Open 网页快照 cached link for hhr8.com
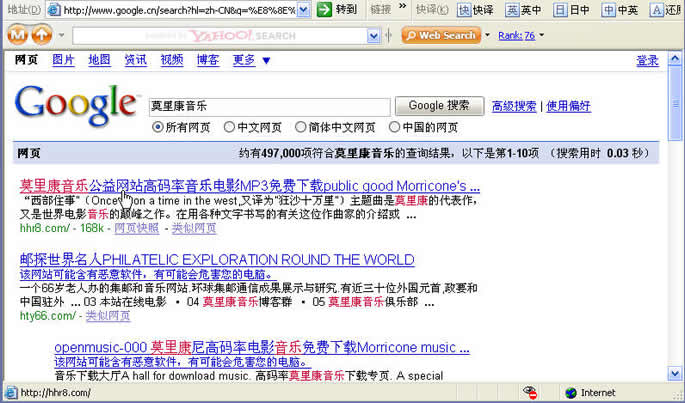The height and width of the screenshot is (403, 685). [137, 228]
